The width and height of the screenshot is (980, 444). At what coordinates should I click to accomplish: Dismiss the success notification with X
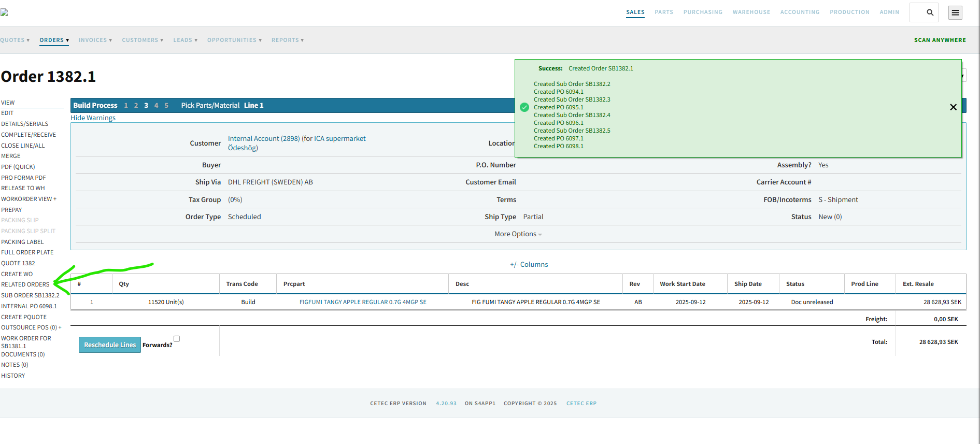coord(953,107)
